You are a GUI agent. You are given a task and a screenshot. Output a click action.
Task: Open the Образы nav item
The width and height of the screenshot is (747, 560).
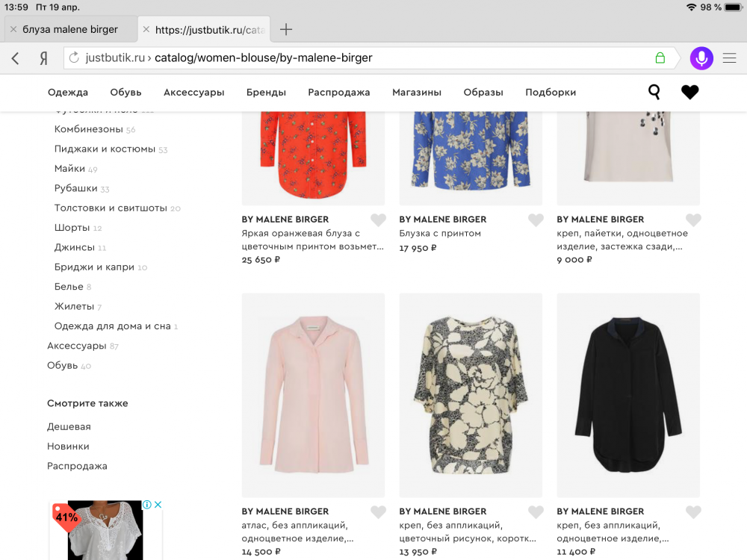point(483,93)
